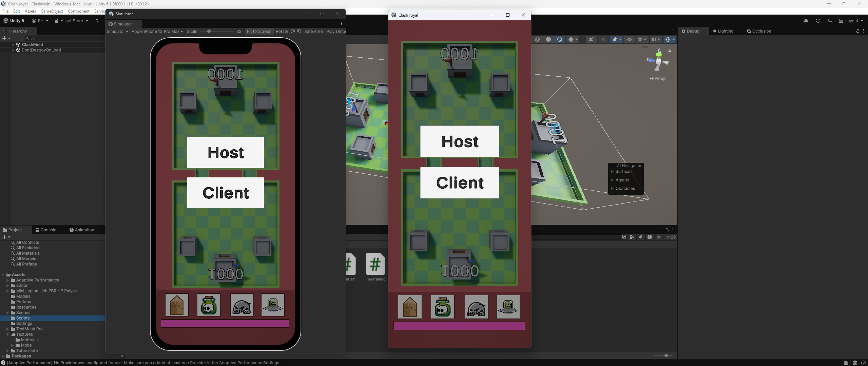The height and width of the screenshot is (366, 868).
Task: Open the Assets menu
Action: click(30, 11)
